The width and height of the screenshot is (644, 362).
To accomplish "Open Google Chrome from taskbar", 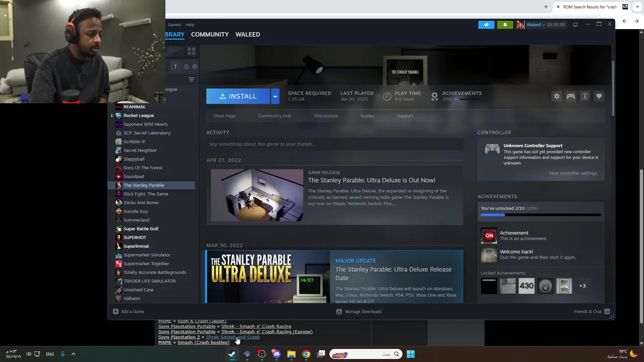I will click(x=306, y=354).
